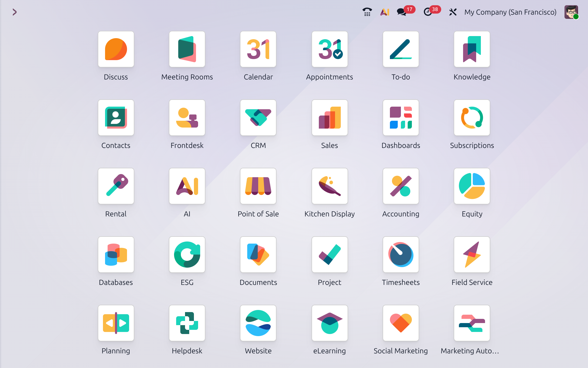Open the Helpdesk app
The width and height of the screenshot is (588, 368).
187,323
